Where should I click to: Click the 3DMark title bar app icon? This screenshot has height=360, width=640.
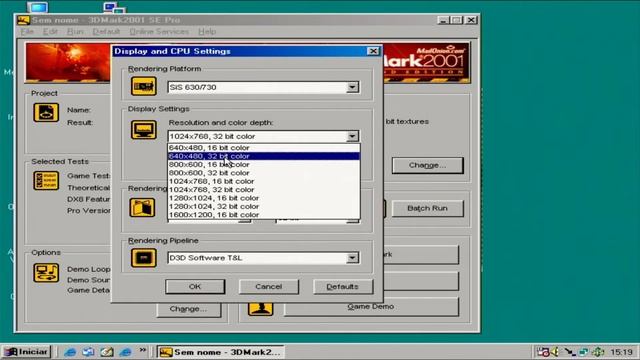click(x=24, y=20)
